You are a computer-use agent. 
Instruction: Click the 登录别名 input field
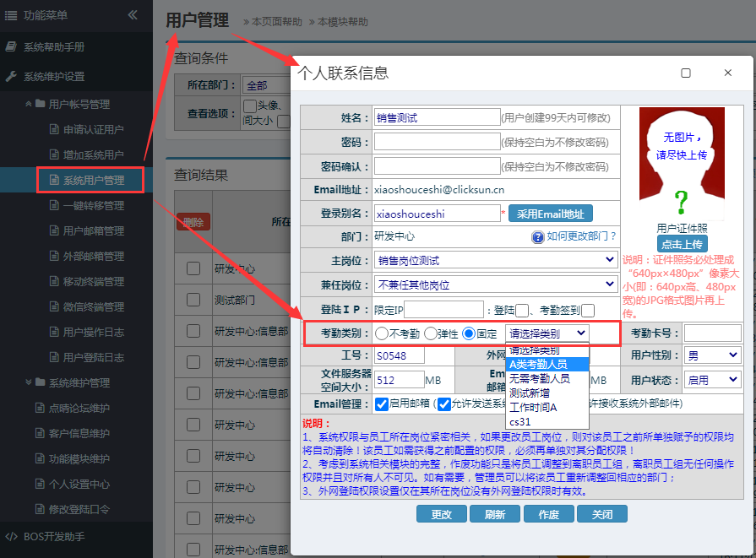point(437,214)
